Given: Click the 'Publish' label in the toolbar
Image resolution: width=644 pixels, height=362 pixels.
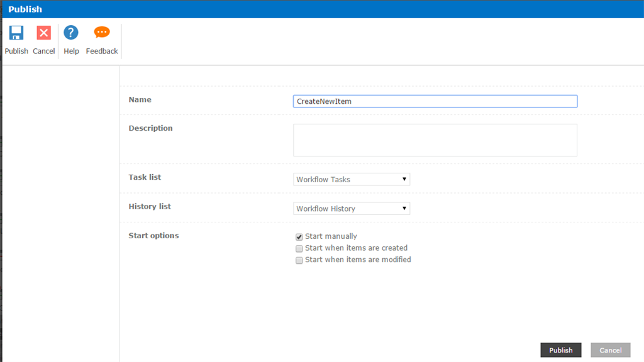Looking at the screenshot, I should click(x=16, y=51).
